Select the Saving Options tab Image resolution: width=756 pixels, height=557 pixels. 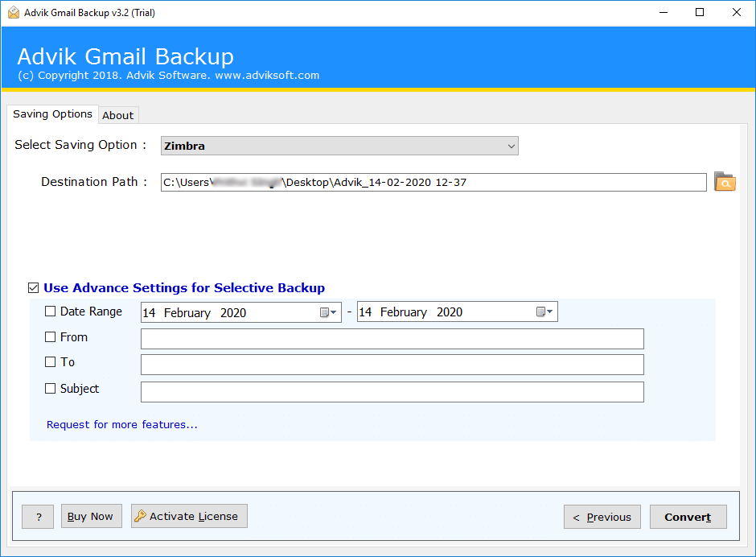[52, 114]
